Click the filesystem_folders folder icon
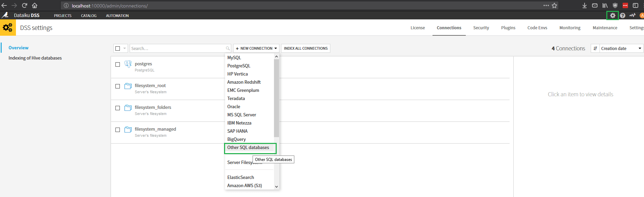This screenshot has height=197, width=644. [128, 108]
